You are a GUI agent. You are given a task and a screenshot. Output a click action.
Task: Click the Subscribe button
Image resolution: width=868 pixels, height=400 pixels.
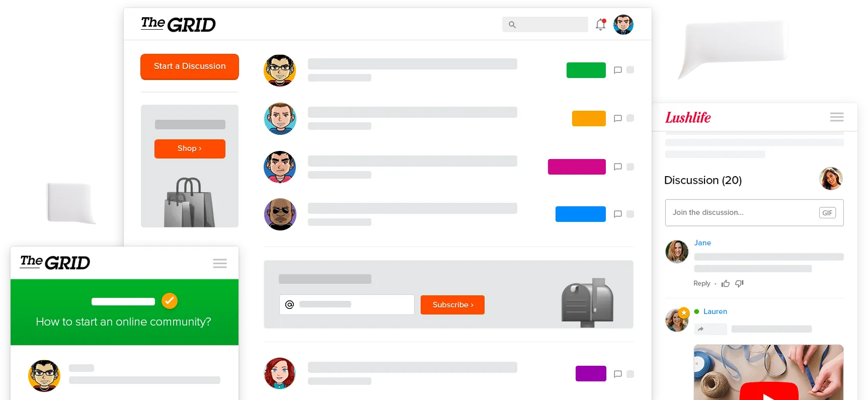pyautogui.click(x=452, y=305)
